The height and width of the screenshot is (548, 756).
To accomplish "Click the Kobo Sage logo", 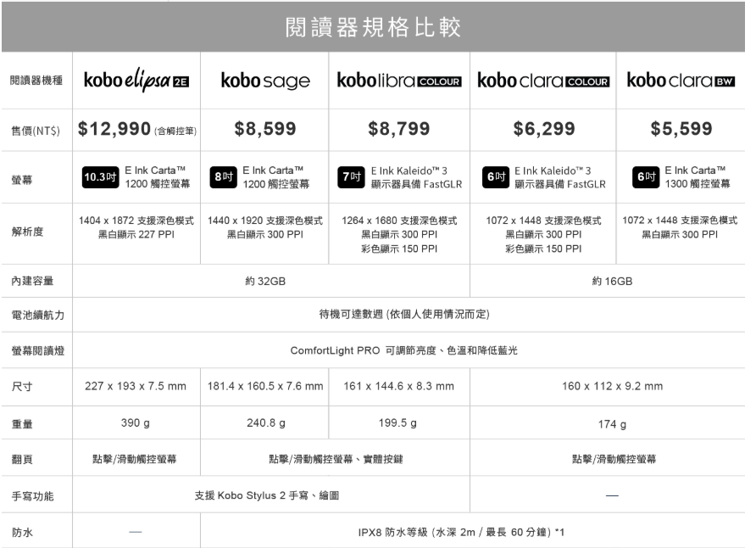I will click(x=265, y=81).
